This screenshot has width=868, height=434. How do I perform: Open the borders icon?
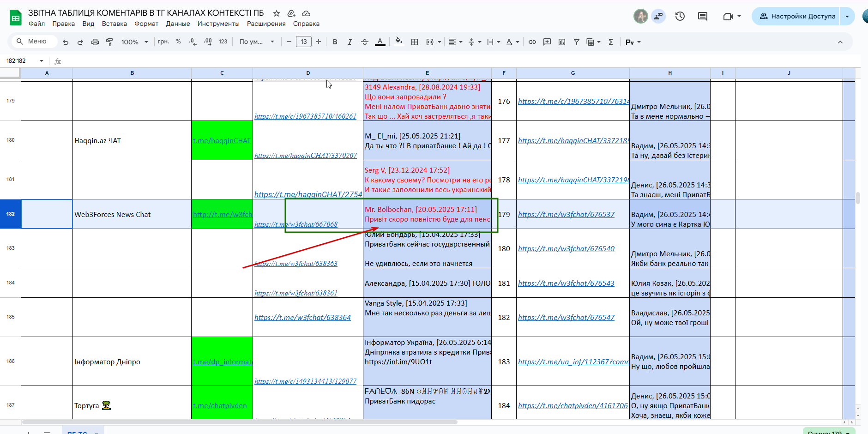[415, 42]
